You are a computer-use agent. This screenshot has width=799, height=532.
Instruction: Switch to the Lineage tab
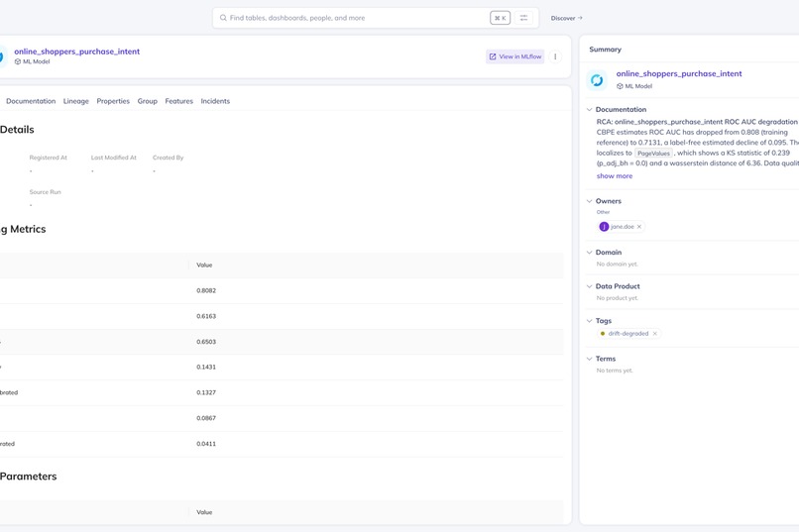point(76,101)
